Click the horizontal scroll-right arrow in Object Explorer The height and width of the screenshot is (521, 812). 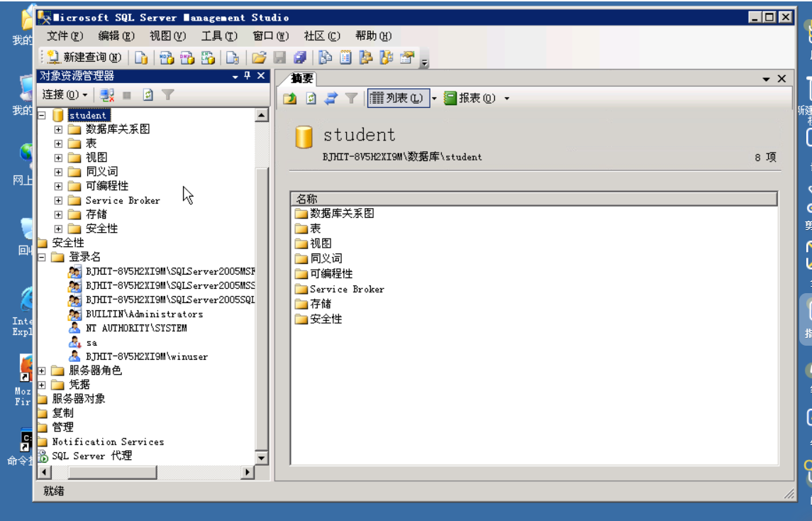(248, 472)
